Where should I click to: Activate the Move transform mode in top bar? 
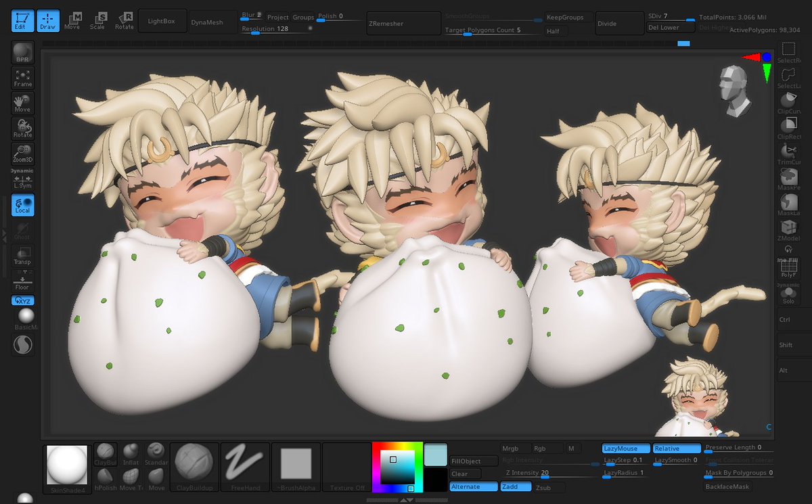[x=72, y=20]
